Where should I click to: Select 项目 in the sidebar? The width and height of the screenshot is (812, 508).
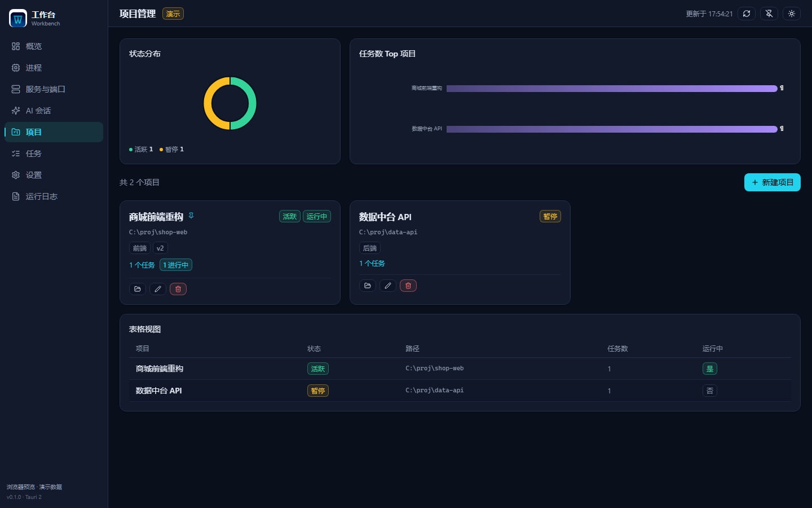[54, 132]
